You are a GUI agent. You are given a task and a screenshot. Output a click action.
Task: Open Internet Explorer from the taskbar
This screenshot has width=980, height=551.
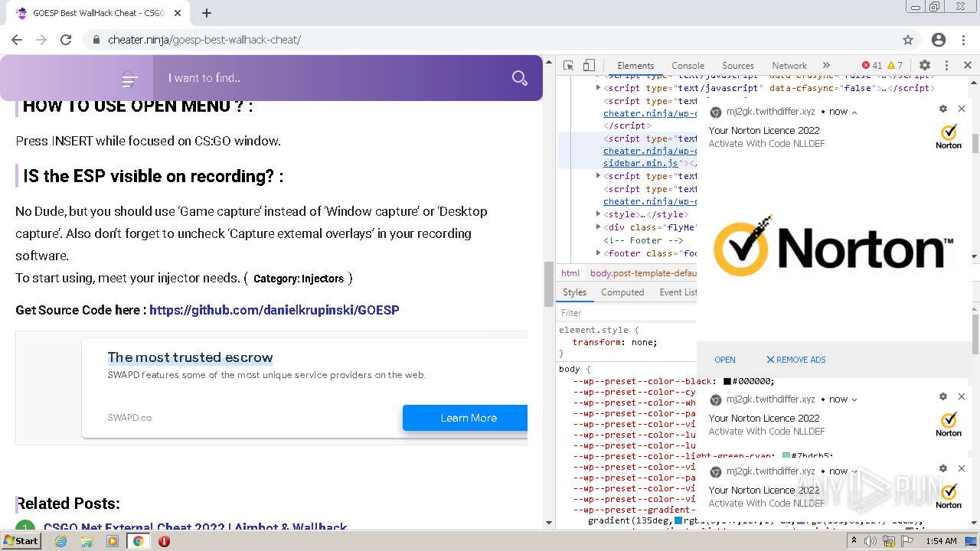[61, 541]
